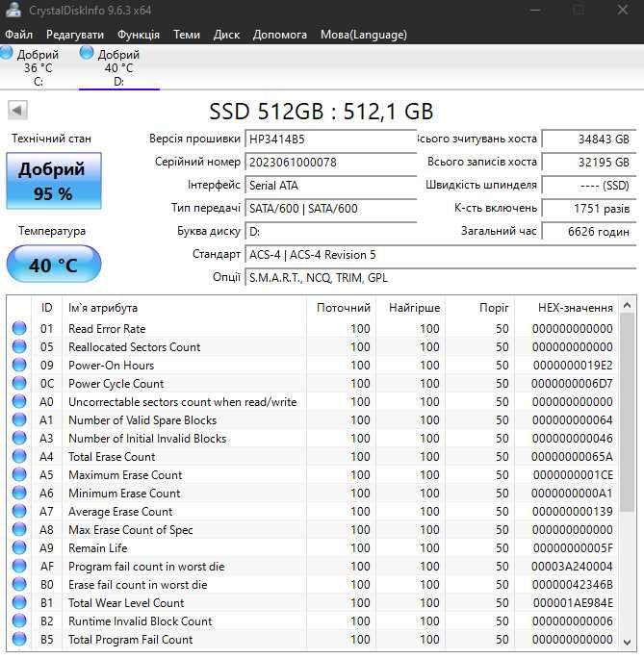Image resolution: width=644 pixels, height=659 pixels.
Task: Click status orb for Program fail count in worst die
Action: pos(19,566)
